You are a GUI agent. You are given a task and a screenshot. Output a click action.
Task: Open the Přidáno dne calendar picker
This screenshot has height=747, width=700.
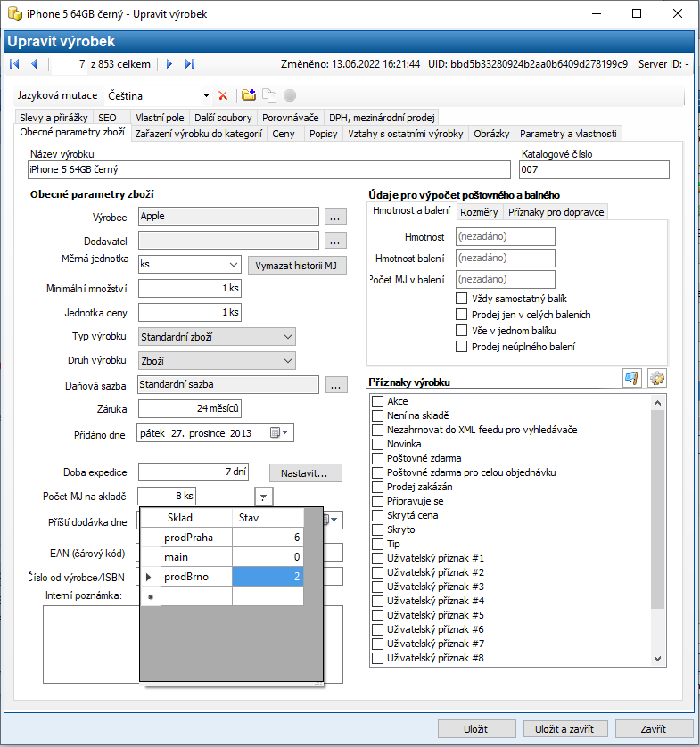(276, 433)
